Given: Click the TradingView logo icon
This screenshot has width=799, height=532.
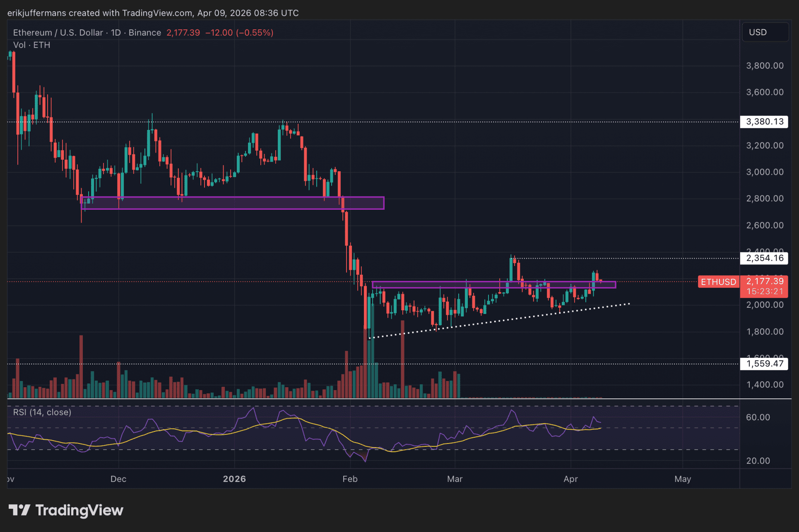Looking at the screenshot, I should pyautogui.click(x=19, y=510).
